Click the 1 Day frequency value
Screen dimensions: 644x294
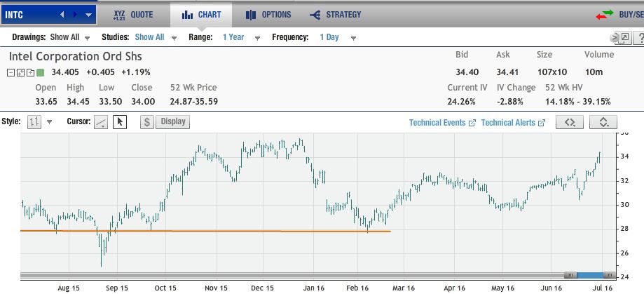click(329, 37)
